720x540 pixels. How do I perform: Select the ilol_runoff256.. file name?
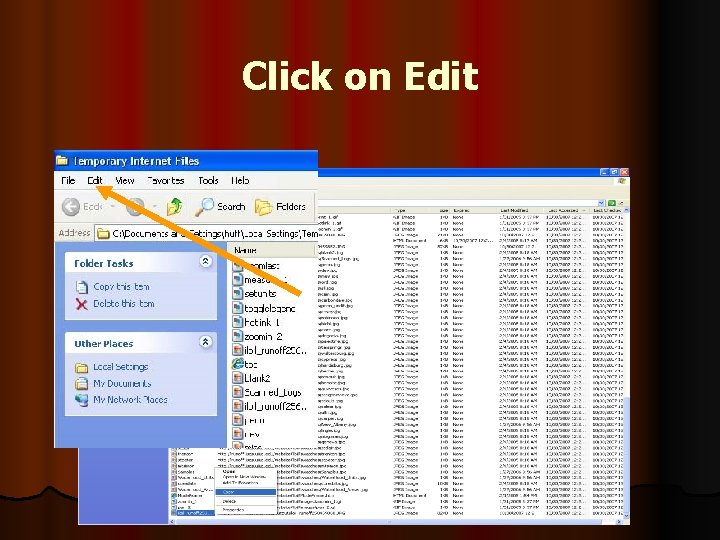276,406
